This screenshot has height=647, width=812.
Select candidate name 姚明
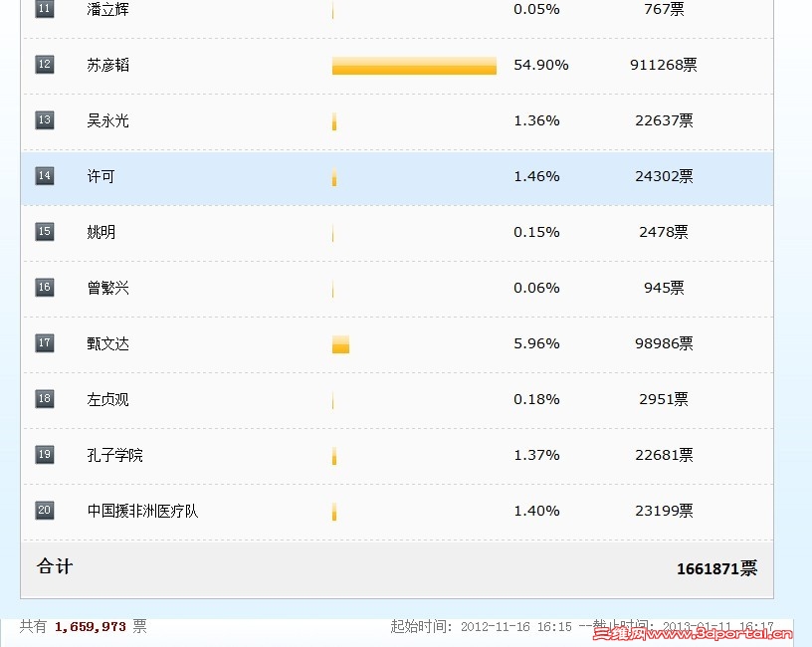[x=101, y=232]
